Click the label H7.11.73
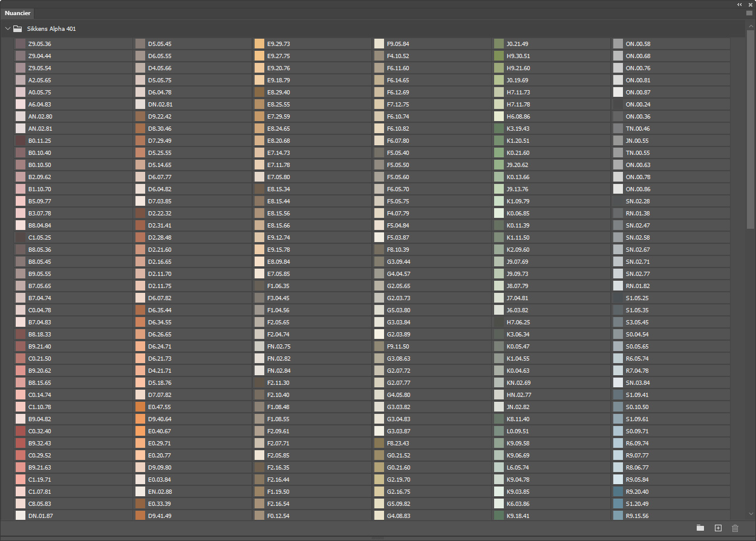756x541 pixels. click(x=518, y=92)
